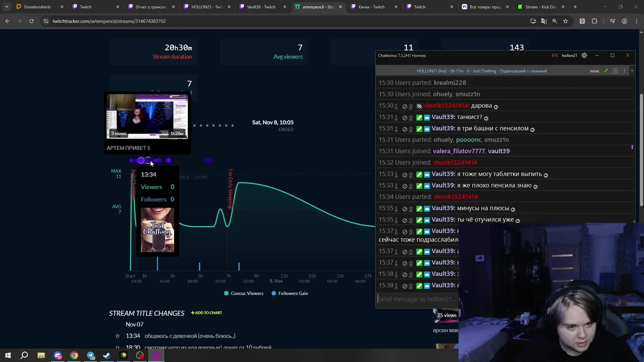The image size is (644, 362).
Task: Click ban icon on 'я тоже могу таблетки выпить' message
Action: pos(405,174)
